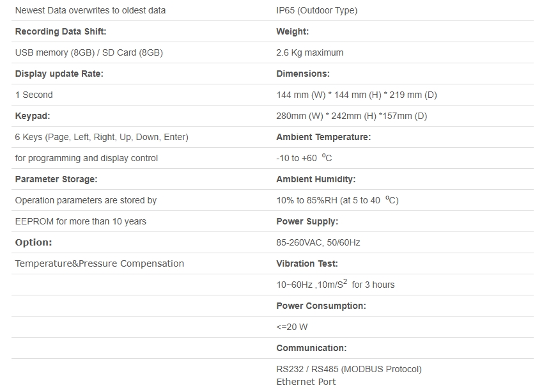Click the "Weight:" heading
535x392 pixels.
click(292, 31)
